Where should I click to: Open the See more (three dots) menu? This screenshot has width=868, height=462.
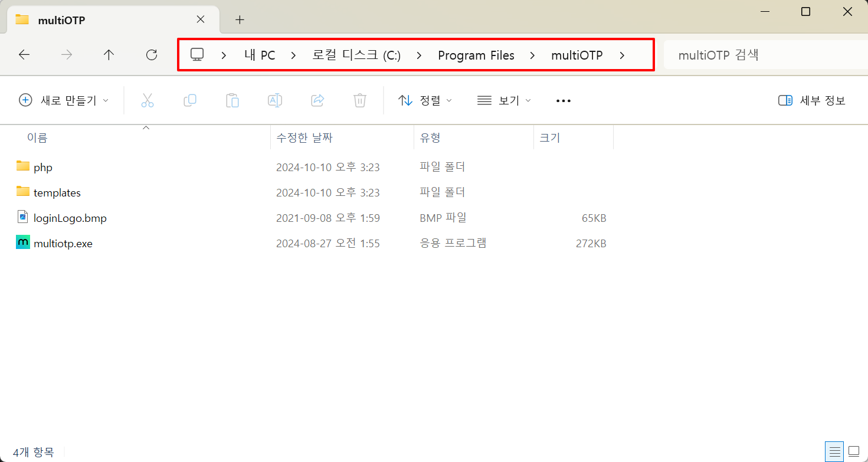point(564,101)
